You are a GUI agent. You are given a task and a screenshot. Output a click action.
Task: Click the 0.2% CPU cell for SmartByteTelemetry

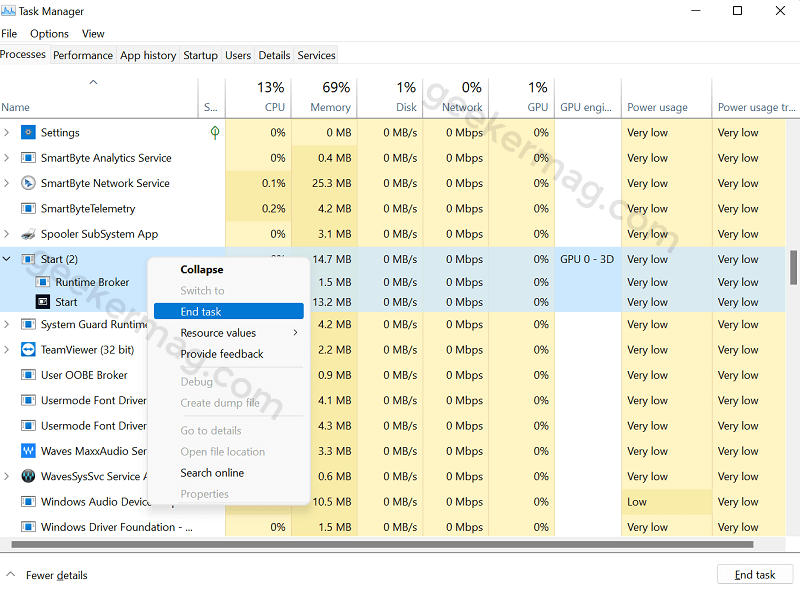(258, 209)
